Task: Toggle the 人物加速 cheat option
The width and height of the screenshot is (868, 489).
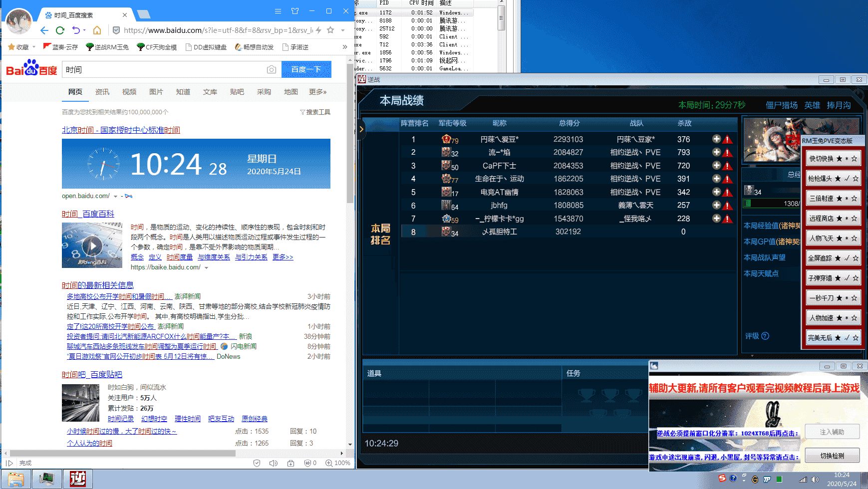Action: [834, 318]
